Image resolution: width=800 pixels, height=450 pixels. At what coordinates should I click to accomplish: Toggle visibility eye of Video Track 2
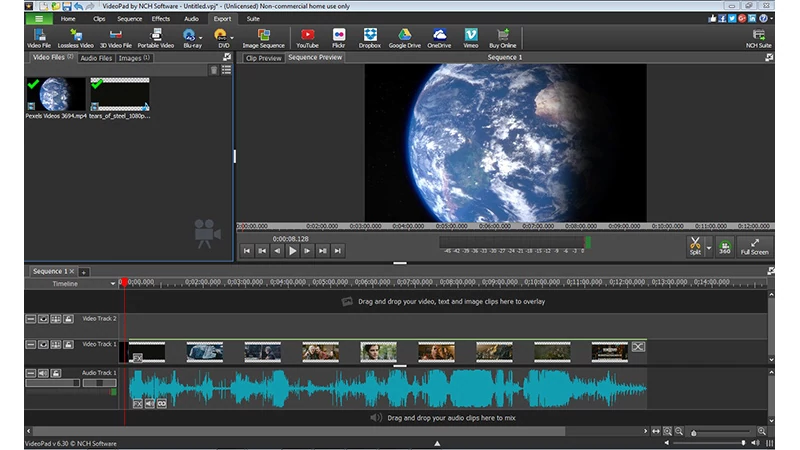(x=43, y=319)
